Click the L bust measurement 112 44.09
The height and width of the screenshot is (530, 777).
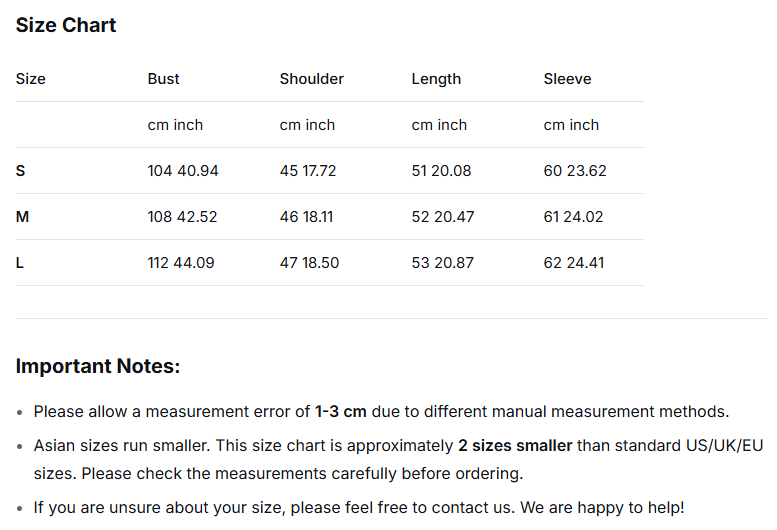pos(181,263)
